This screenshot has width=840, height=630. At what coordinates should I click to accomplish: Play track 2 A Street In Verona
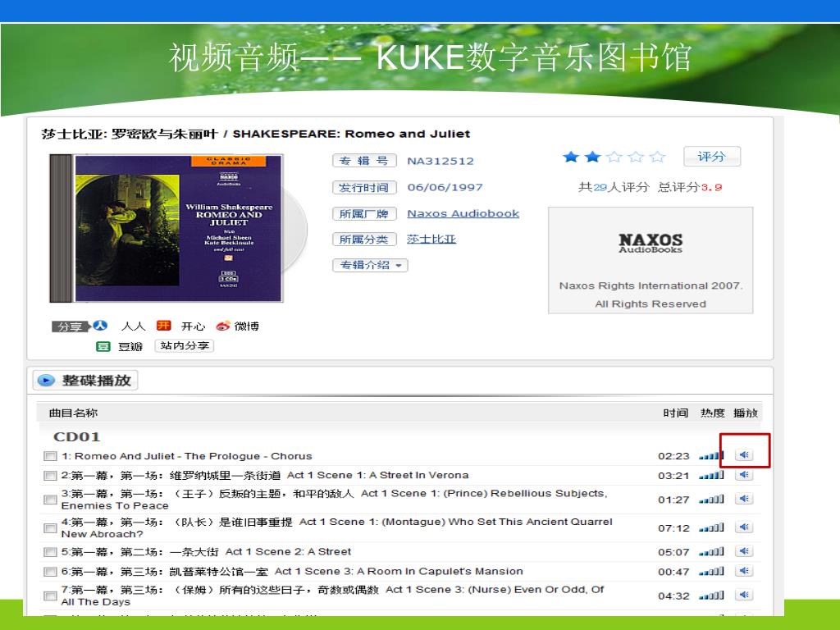pos(744,475)
